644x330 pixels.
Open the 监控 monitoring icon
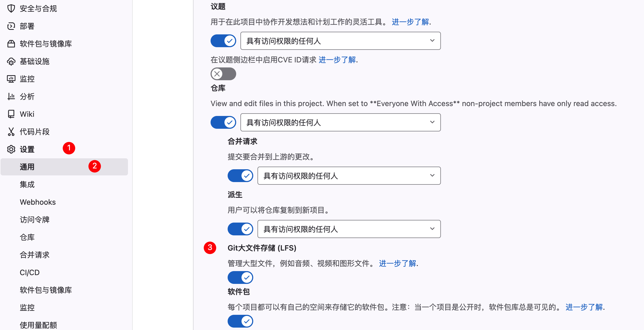point(11,79)
